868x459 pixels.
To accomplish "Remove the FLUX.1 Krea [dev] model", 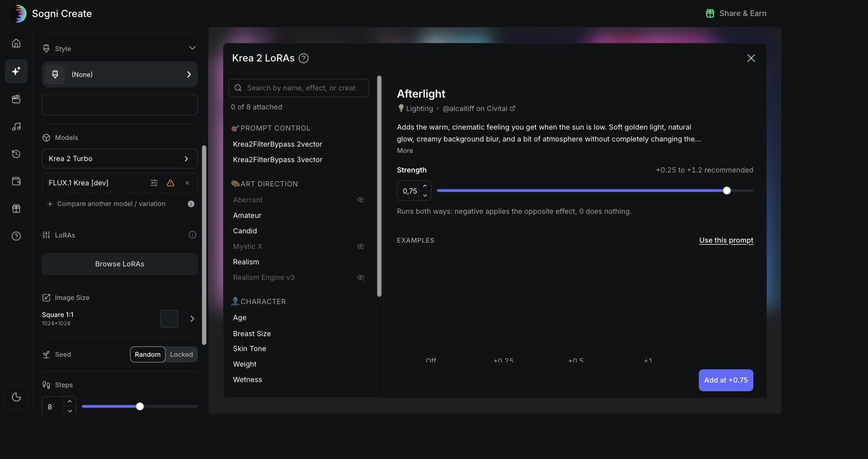I will click(x=187, y=183).
